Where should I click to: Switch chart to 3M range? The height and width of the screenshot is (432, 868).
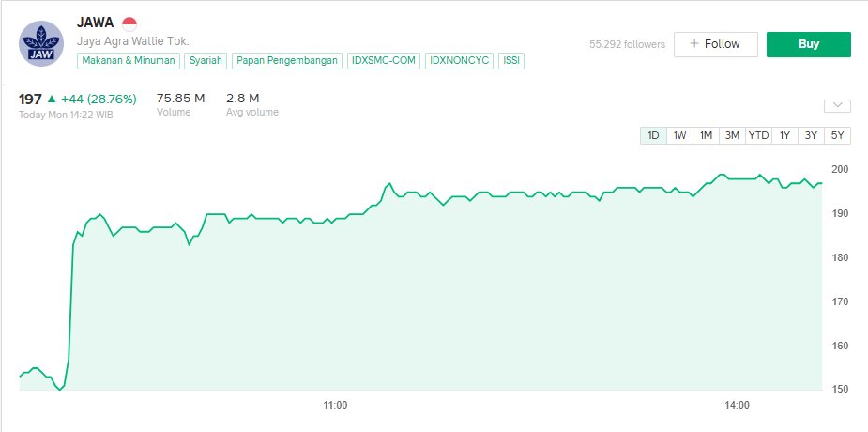click(x=732, y=135)
